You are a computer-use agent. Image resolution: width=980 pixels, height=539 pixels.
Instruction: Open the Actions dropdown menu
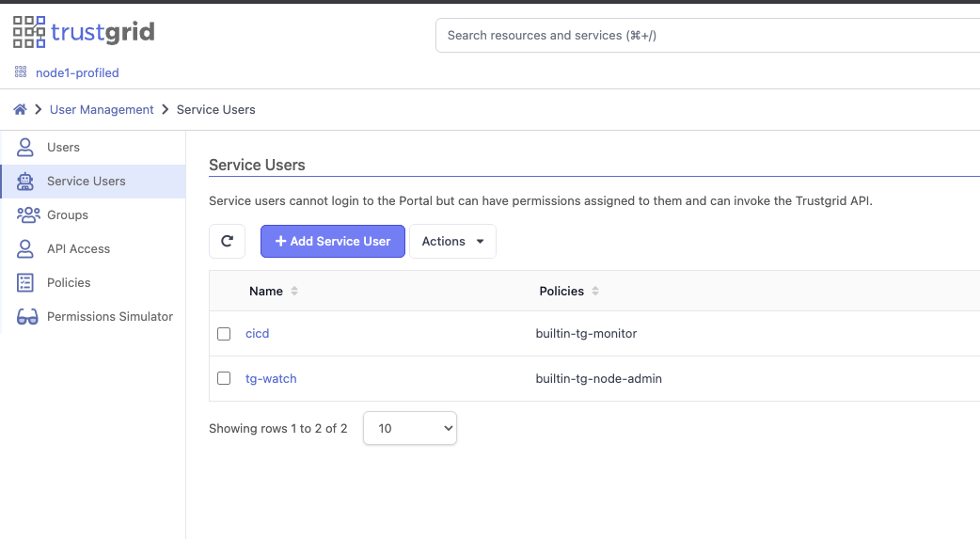(x=452, y=241)
